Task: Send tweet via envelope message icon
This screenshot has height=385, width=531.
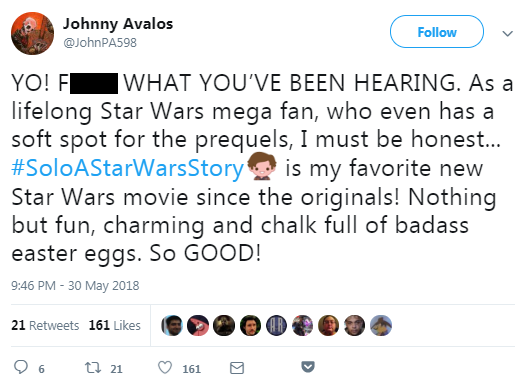Action: (x=237, y=368)
